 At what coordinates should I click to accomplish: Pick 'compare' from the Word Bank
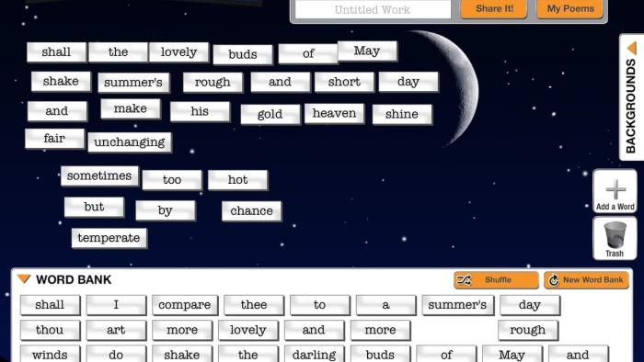185,305
